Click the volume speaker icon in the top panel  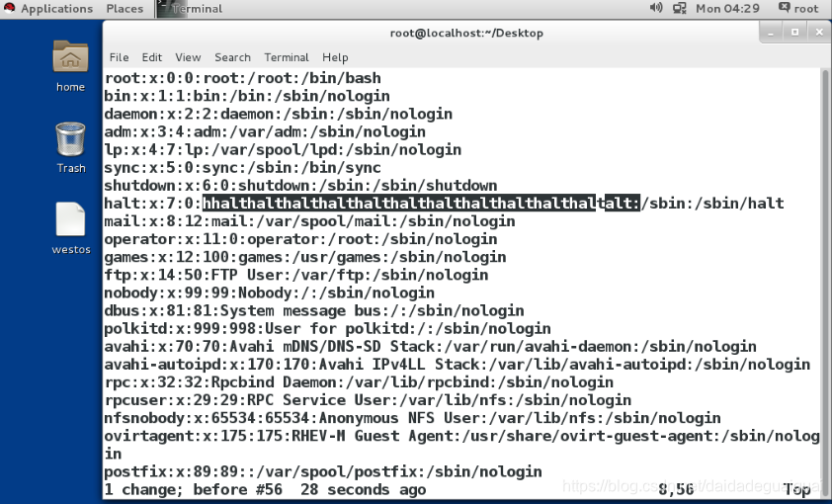coord(656,8)
